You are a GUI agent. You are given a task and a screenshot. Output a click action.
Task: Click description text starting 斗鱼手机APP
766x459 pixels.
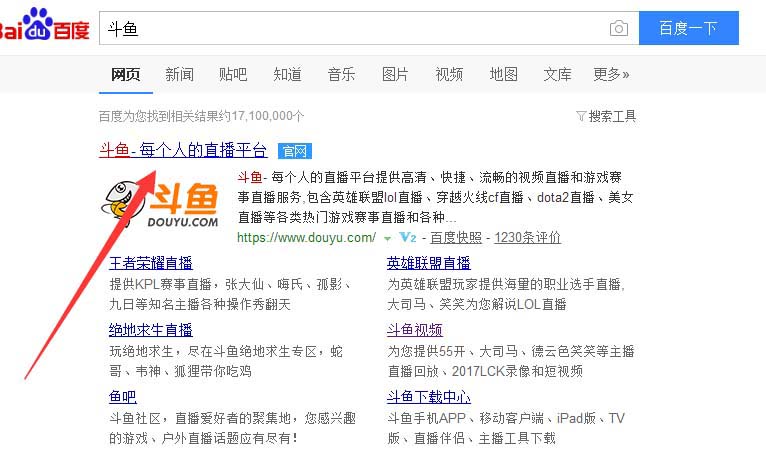pos(506,428)
